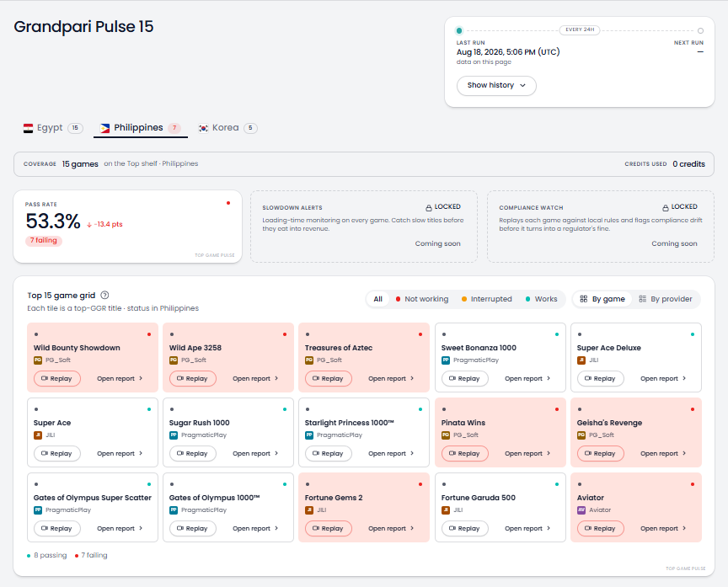Click the 7 failing badge on Pass Rate
The image size is (728, 587).
coord(44,240)
